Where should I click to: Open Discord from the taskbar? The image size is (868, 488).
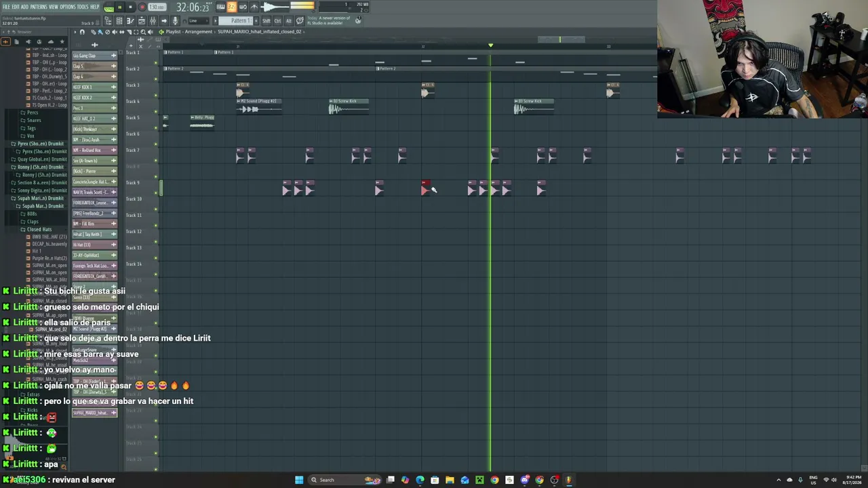[x=524, y=480]
